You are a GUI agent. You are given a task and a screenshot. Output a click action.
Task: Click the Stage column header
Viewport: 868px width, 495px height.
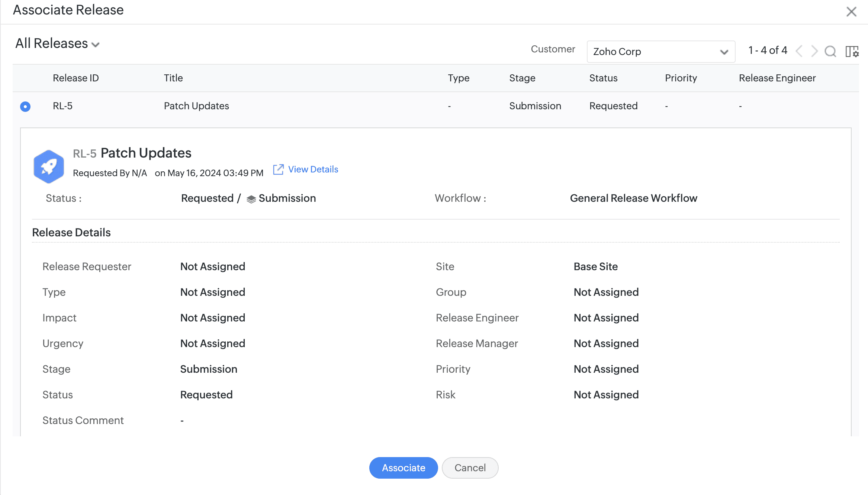[522, 78]
